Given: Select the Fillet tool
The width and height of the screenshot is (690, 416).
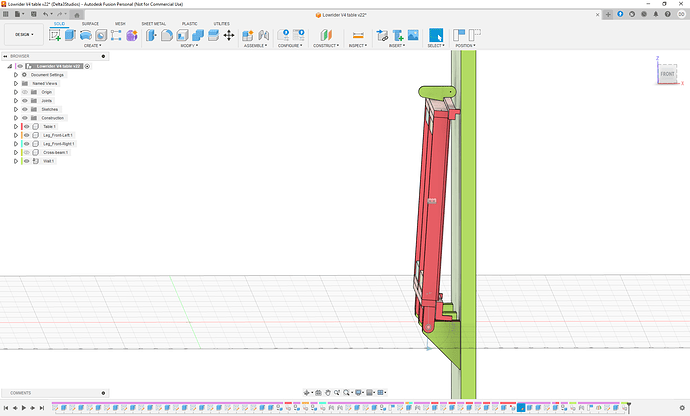Looking at the screenshot, I should tap(167, 35).
